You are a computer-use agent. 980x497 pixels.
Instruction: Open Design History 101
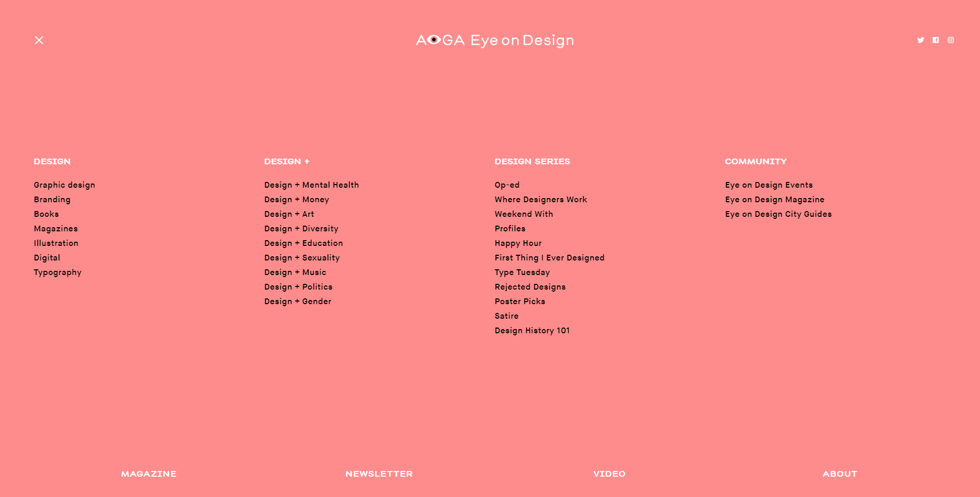tap(532, 331)
